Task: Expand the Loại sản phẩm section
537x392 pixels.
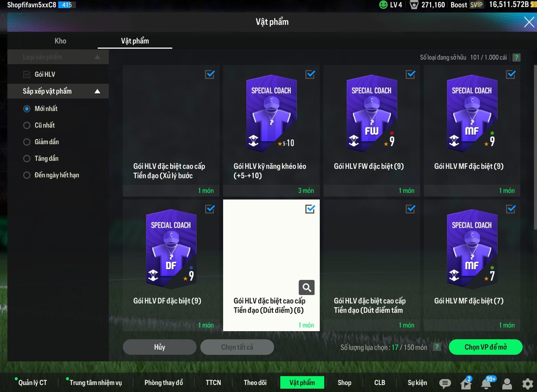Action: [x=97, y=57]
